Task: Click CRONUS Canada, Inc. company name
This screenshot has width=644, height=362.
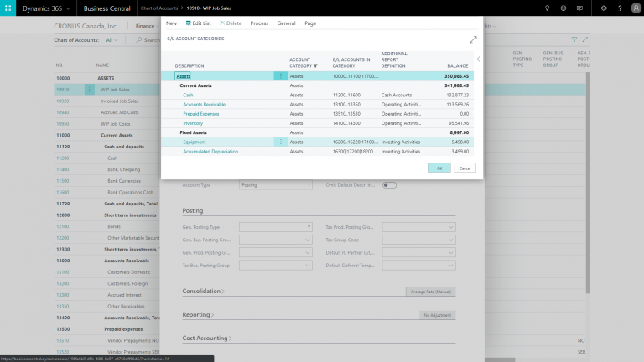Action: [86, 26]
